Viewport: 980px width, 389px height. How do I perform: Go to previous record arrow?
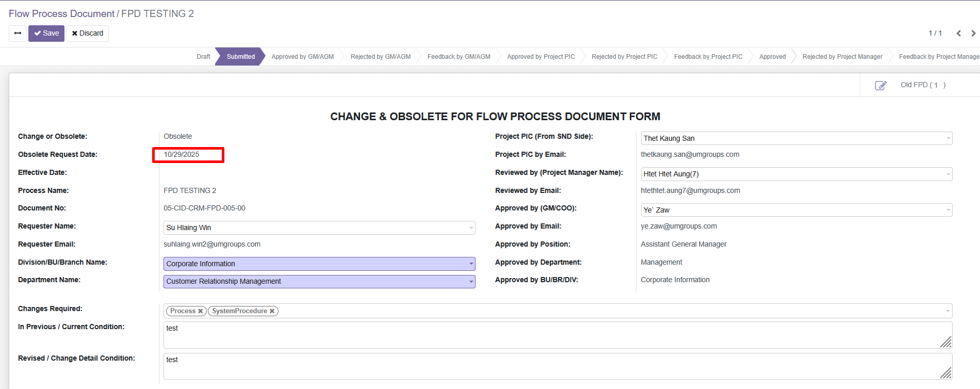[959, 34]
